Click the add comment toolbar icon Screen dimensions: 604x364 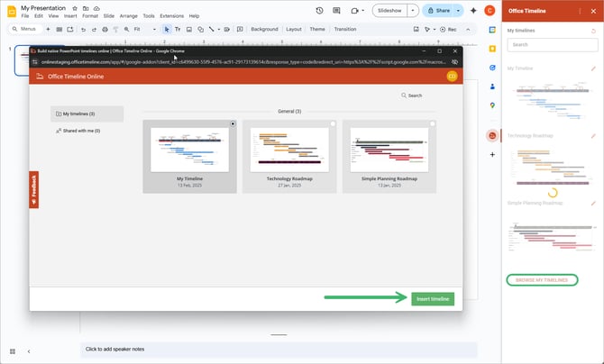240,29
